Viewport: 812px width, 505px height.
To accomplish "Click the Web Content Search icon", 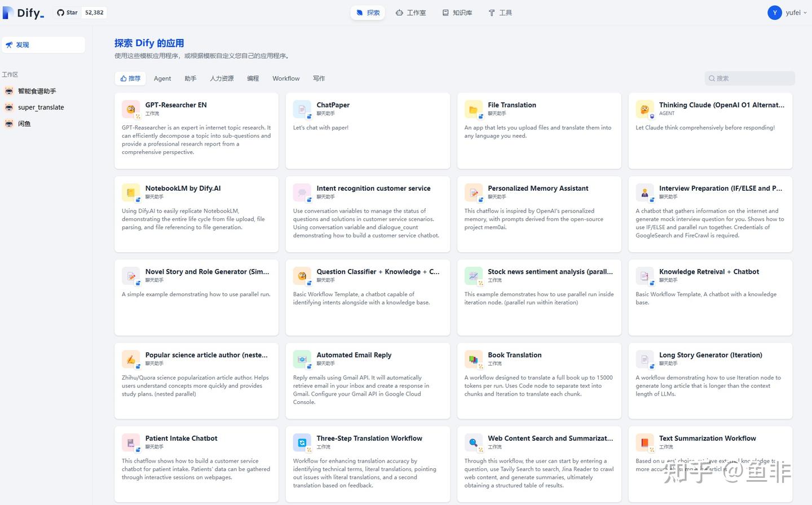I will [x=474, y=442].
